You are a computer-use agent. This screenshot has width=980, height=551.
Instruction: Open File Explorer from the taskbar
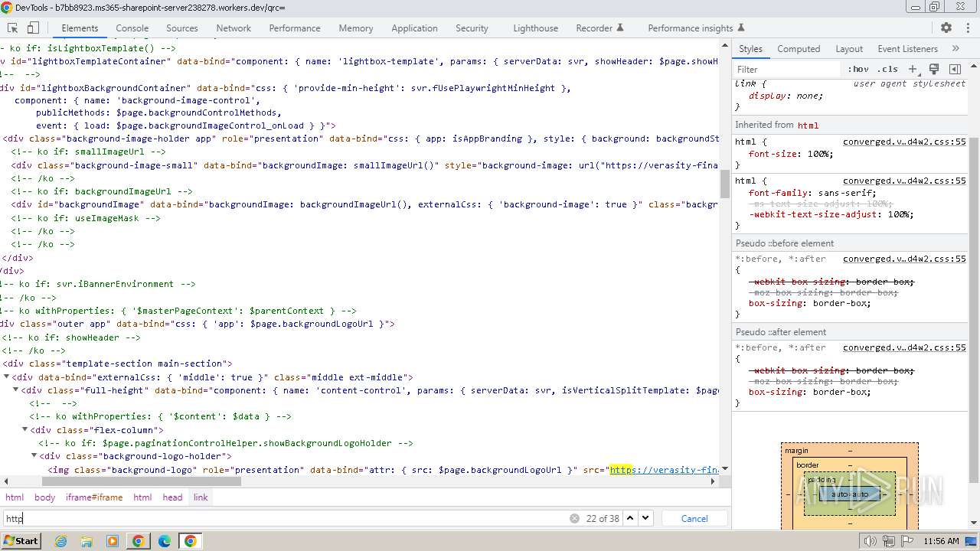[x=87, y=541]
